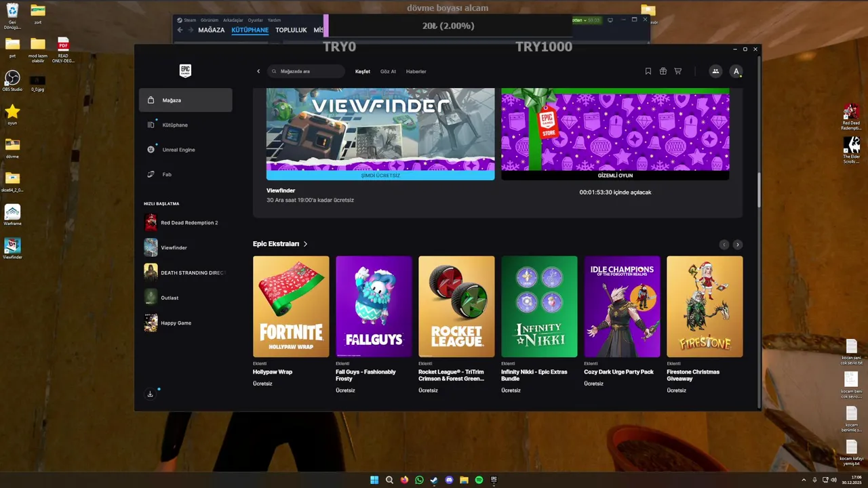This screenshot has width=868, height=488.
Task: Open the profile avatar labeled A
Action: click(x=736, y=71)
